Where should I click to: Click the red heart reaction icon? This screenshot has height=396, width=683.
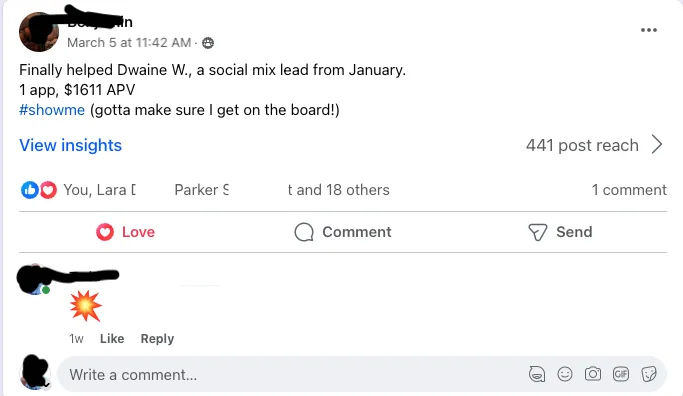pos(48,190)
